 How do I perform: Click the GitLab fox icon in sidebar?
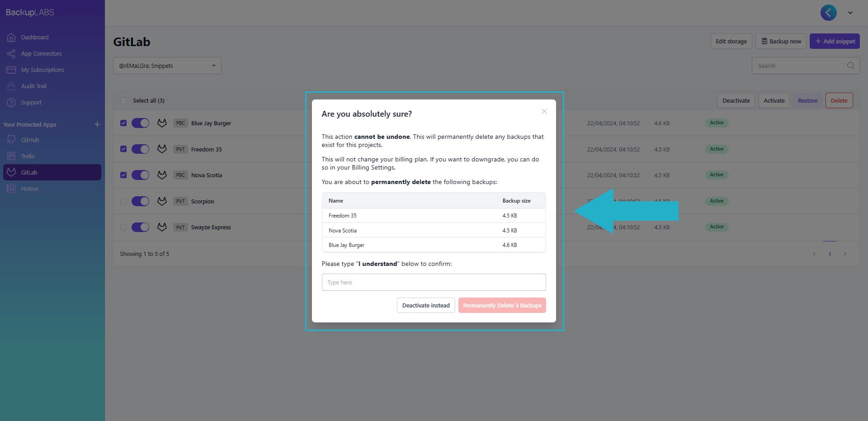[x=11, y=172]
